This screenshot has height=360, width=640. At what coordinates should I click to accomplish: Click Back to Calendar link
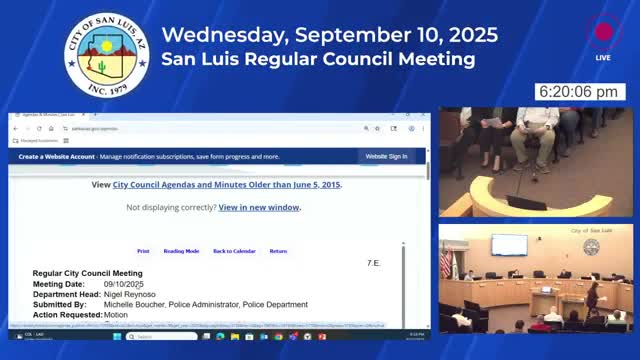click(234, 251)
